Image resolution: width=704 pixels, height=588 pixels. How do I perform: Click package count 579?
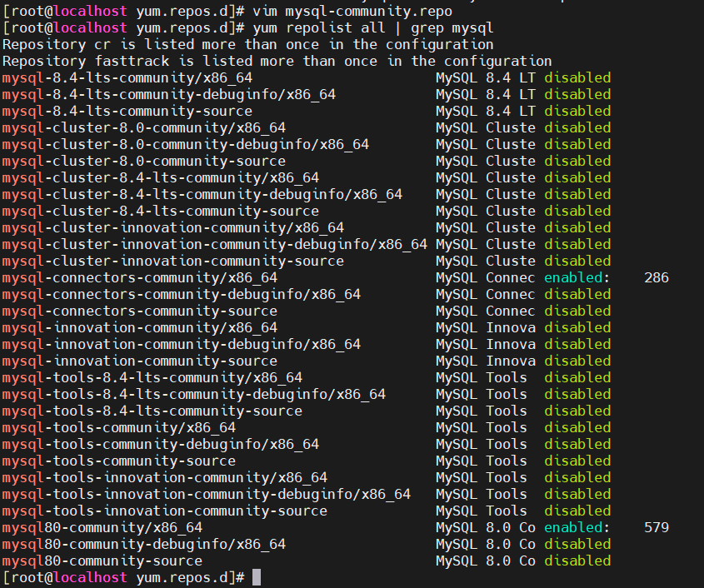[x=657, y=527]
